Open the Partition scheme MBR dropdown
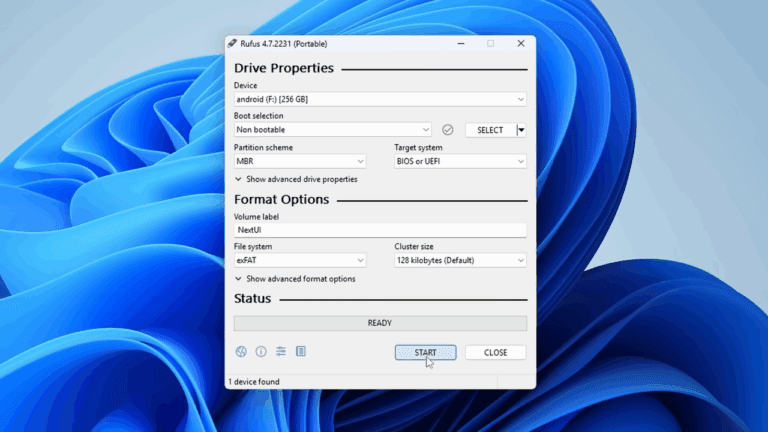This screenshot has height=432, width=768. pos(300,161)
